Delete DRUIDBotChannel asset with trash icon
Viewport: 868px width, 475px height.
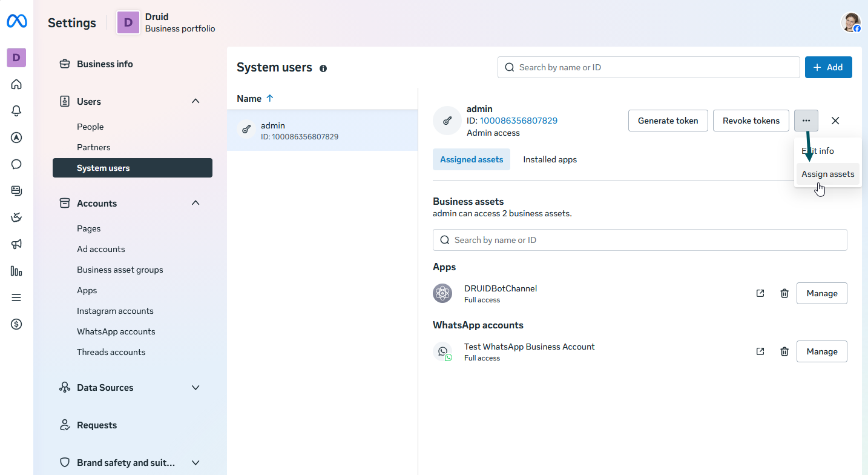(784, 293)
